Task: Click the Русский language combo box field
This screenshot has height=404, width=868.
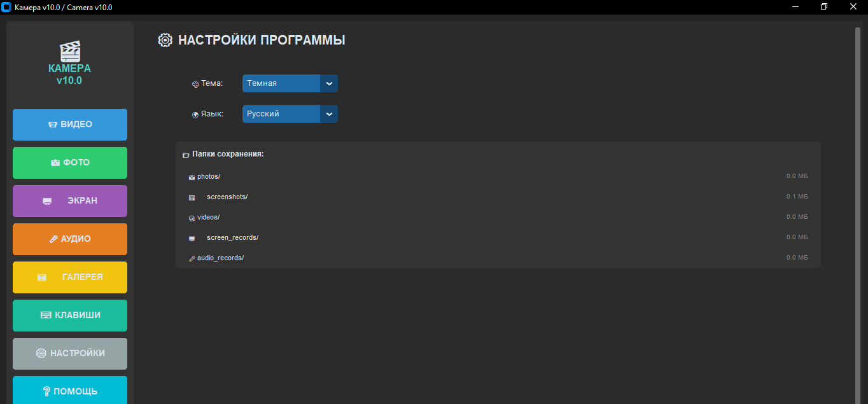Action: (x=281, y=114)
